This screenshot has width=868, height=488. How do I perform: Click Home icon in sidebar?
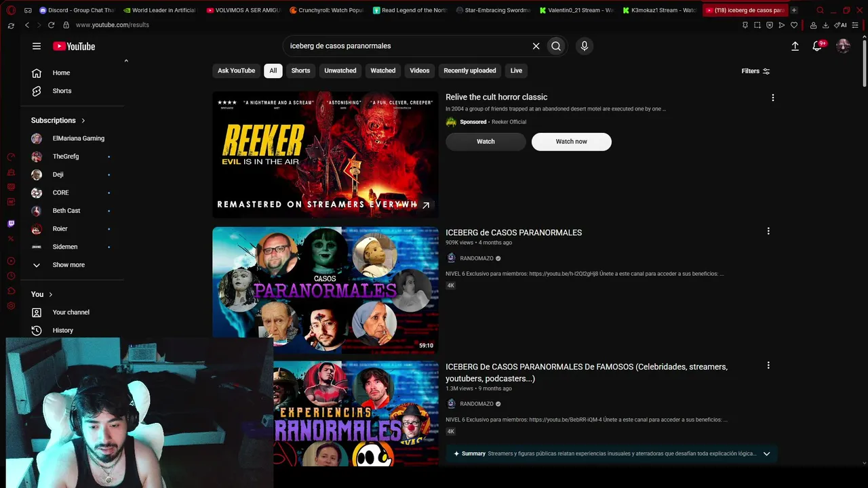click(x=37, y=73)
